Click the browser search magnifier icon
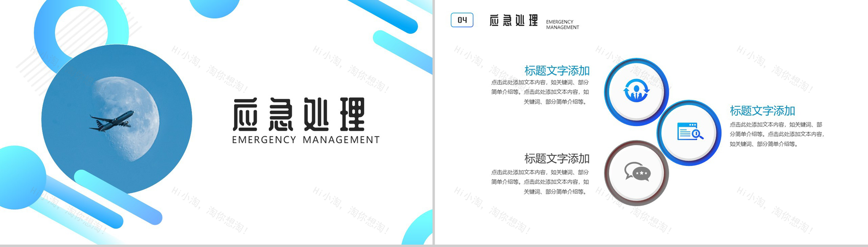 689,132
